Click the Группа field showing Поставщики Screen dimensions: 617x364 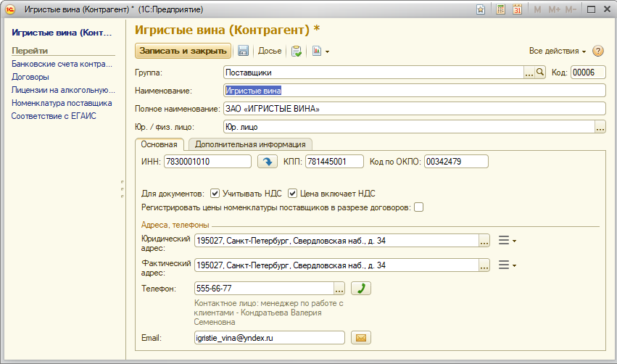coord(373,73)
